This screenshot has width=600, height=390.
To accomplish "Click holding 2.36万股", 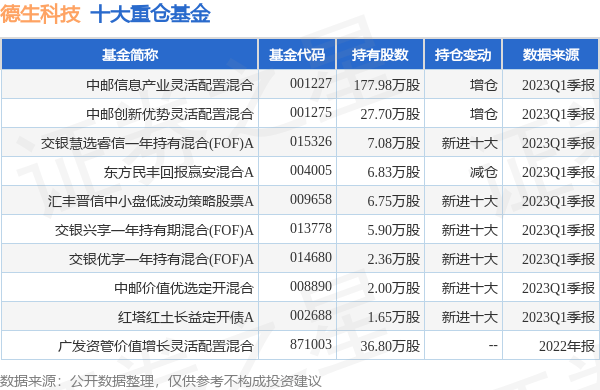I will pos(394,259).
